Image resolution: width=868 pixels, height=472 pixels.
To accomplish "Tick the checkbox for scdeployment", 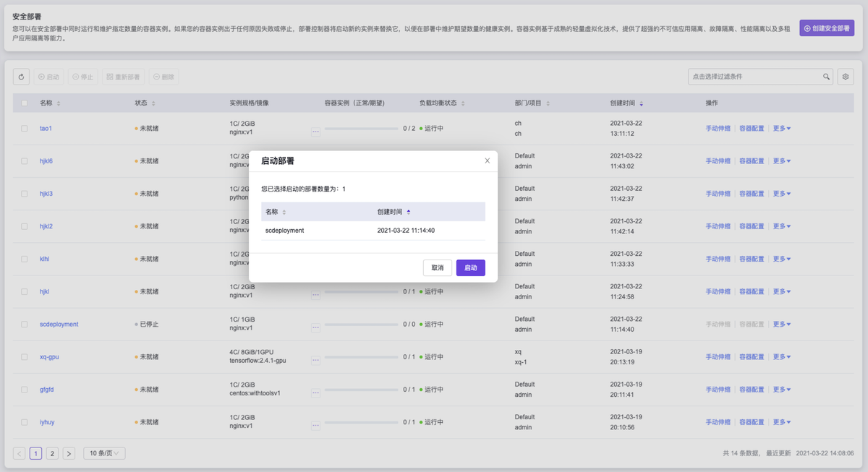I will [x=24, y=325].
